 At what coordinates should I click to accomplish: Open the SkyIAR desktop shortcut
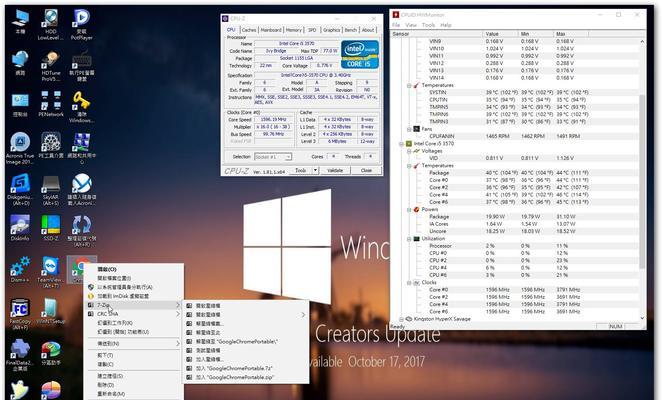tap(51, 189)
